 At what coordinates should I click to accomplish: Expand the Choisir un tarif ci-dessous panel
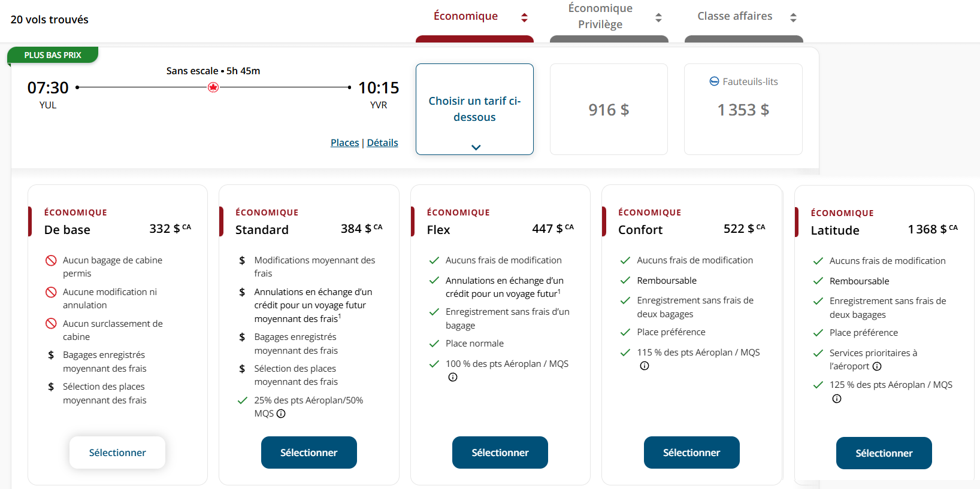click(x=474, y=147)
